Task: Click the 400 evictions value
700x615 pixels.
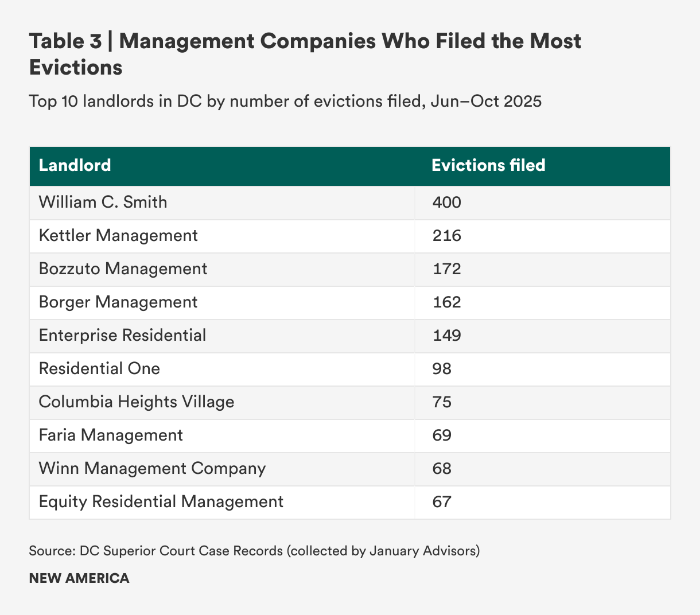Action: pyautogui.click(x=446, y=203)
